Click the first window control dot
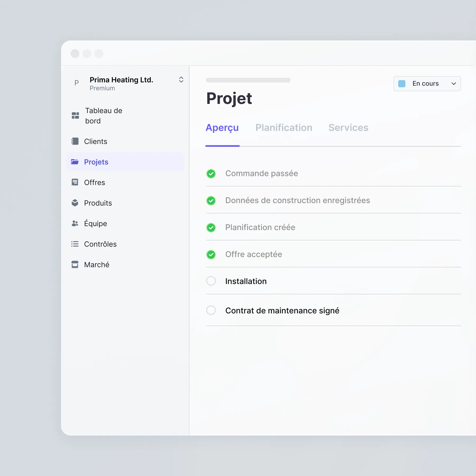476x476 pixels. pyautogui.click(x=75, y=53)
